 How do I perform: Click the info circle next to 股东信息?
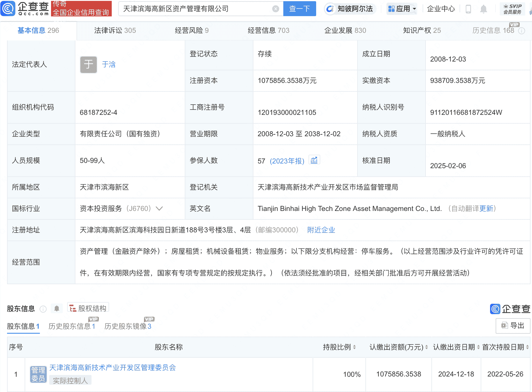(43, 309)
